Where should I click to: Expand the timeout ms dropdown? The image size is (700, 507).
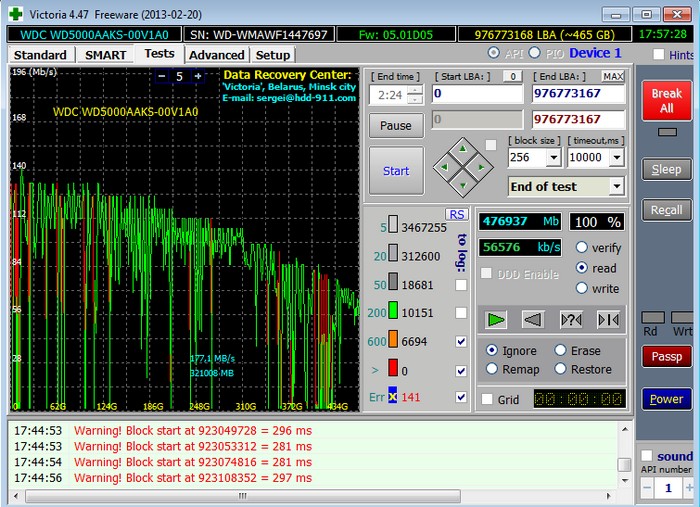point(616,158)
